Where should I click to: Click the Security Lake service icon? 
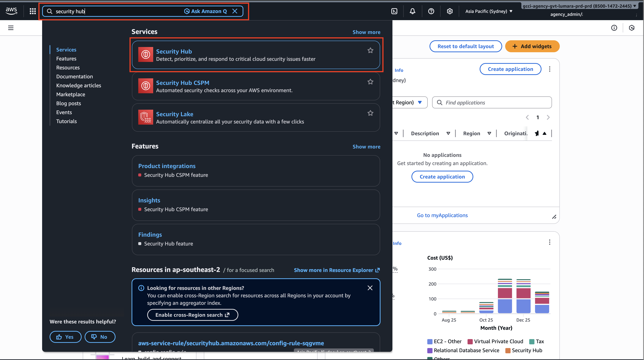tap(146, 117)
